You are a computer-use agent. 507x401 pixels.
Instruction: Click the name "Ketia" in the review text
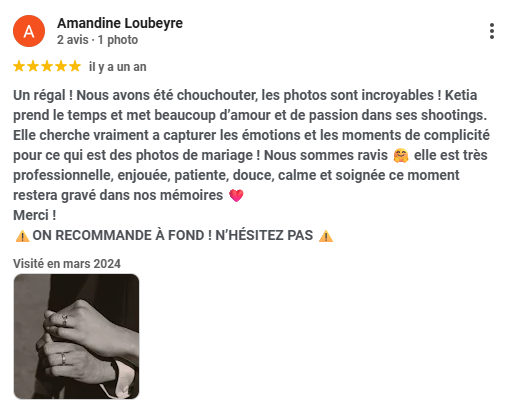(x=461, y=95)
